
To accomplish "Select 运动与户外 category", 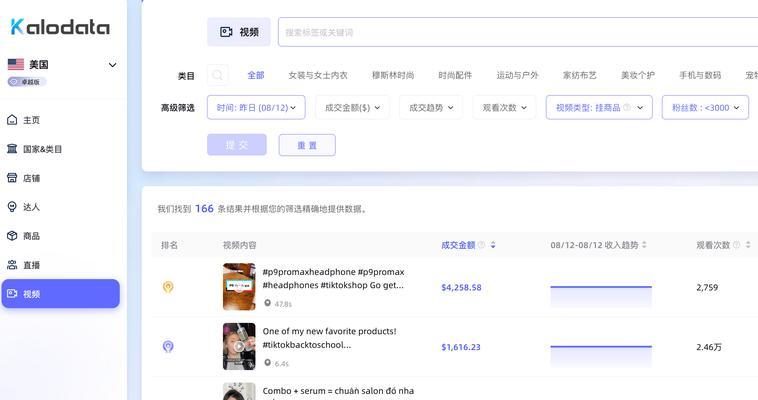I will point(517,75).
